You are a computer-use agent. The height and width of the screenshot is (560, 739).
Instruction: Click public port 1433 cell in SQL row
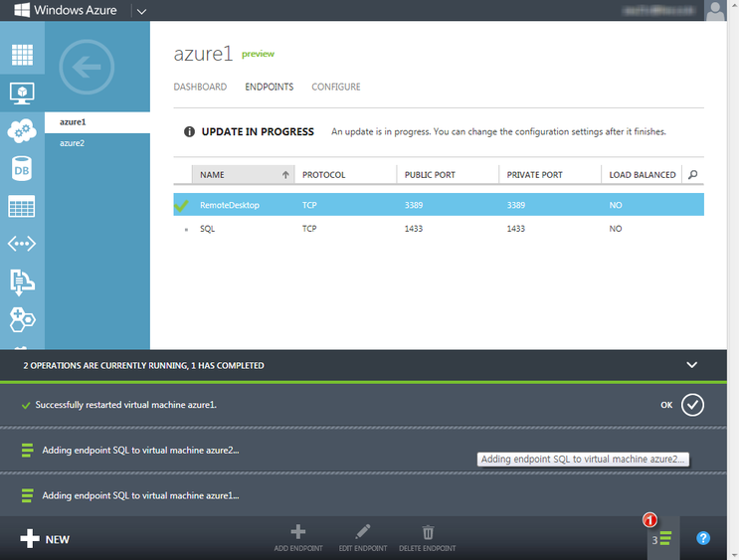(414, 229)
